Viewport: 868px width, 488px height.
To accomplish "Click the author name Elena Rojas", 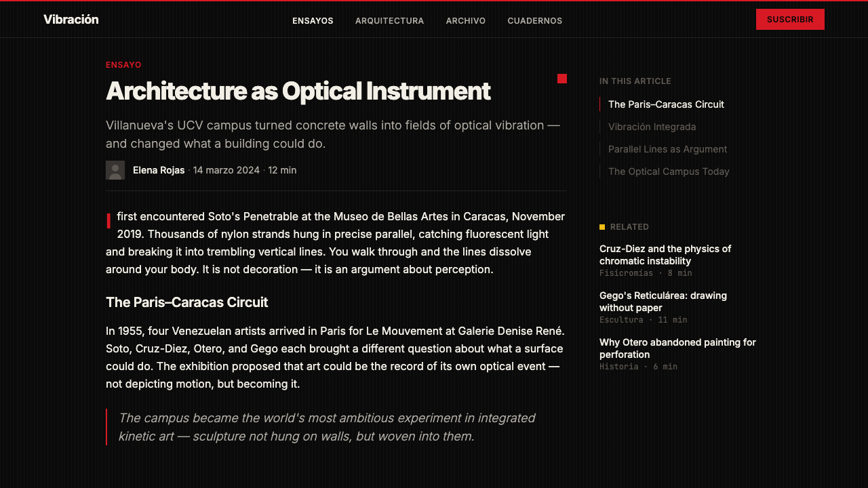I will click(159, 170).
